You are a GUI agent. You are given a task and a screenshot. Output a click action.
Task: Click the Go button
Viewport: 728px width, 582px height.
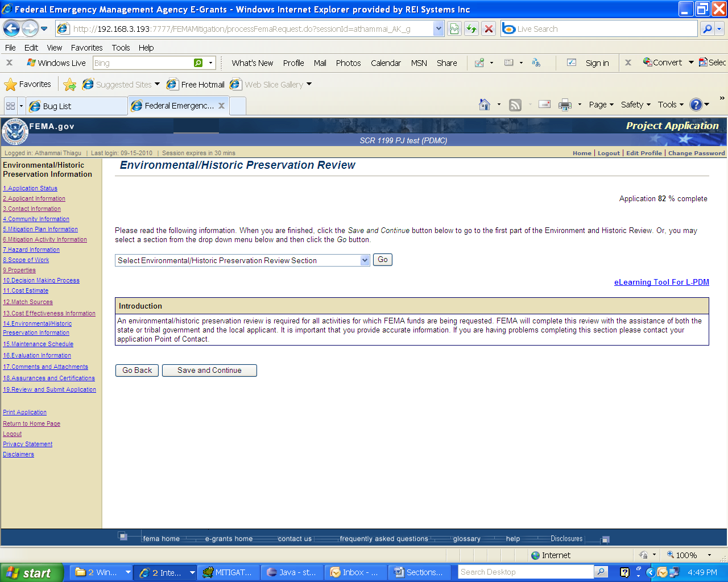click(x=383, y=260)
